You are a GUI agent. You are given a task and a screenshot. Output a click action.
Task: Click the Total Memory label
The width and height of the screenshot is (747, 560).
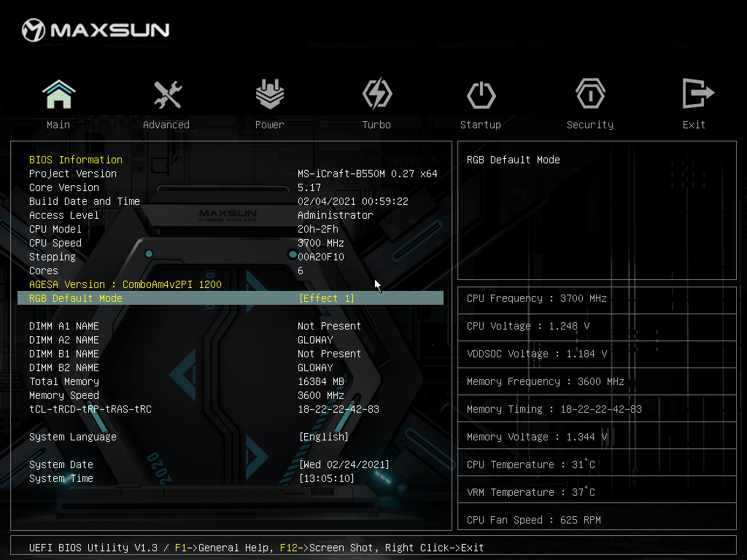pos(64,381)
